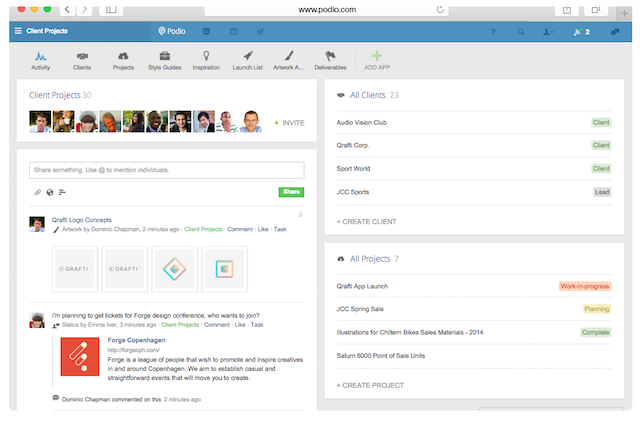Screen dimensions: 640x421
Task: Click the Forge red logo image
Action: click(80, 356)
